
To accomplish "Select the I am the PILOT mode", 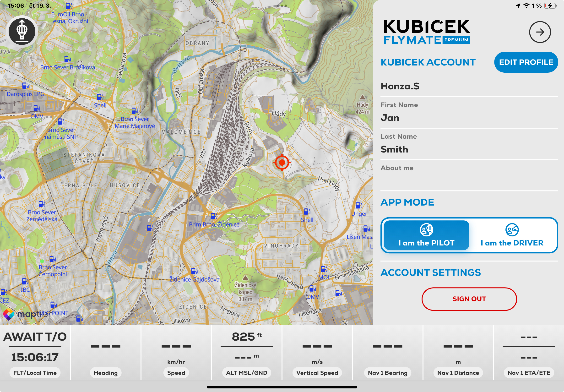I will coord(426,235).
